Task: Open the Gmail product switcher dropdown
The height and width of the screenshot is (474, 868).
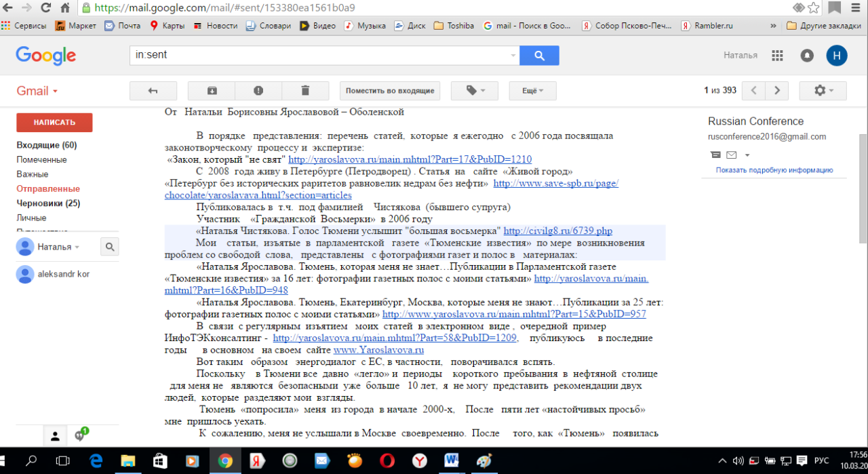Action: point(37,91)
